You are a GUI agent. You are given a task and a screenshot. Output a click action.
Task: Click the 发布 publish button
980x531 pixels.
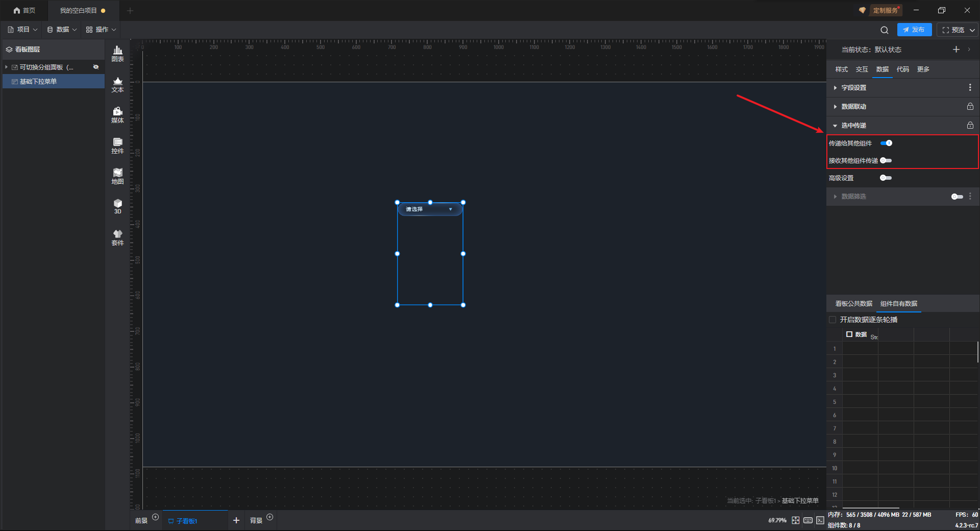click(914, 30)
